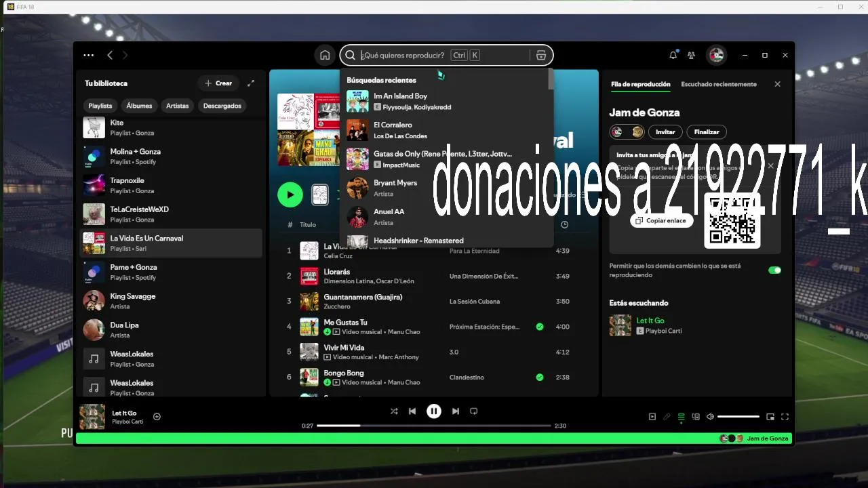The height and width of the screenshot is (488, 868).
Task: Open TeLaCreisteWeXD playlist
Action: (x=171, y=214)
